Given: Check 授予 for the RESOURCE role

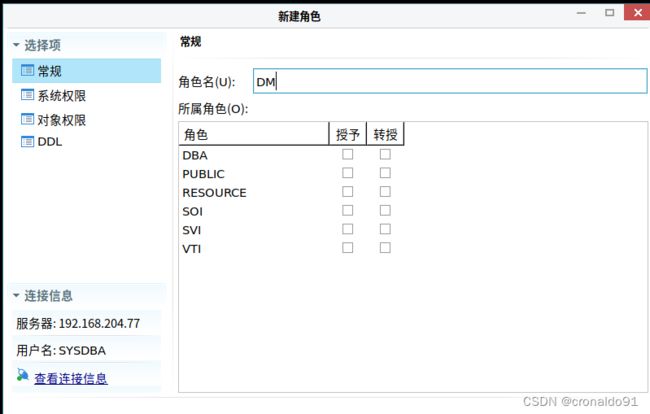Looking at the screenshot, I should [347, 191].
